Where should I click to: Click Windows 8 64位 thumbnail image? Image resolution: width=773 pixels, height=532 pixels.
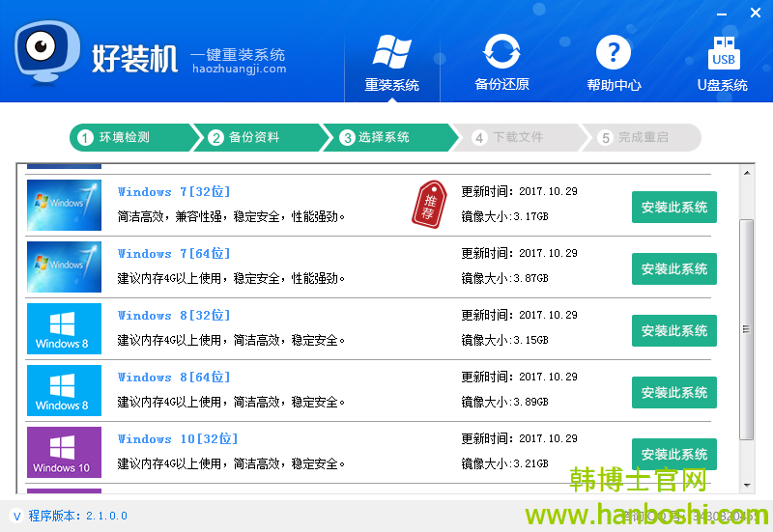(64, 391)
